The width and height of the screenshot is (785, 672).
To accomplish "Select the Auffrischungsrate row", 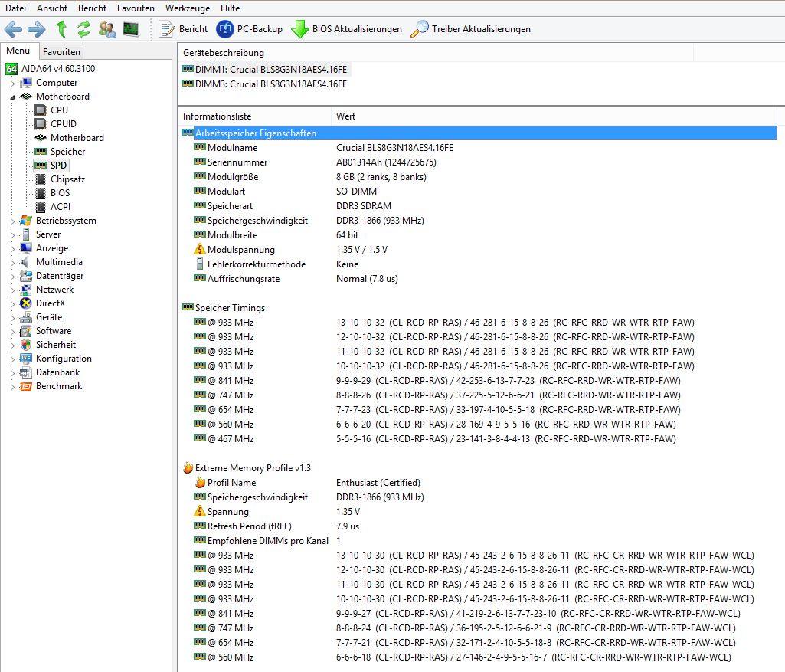I will 479,278.
